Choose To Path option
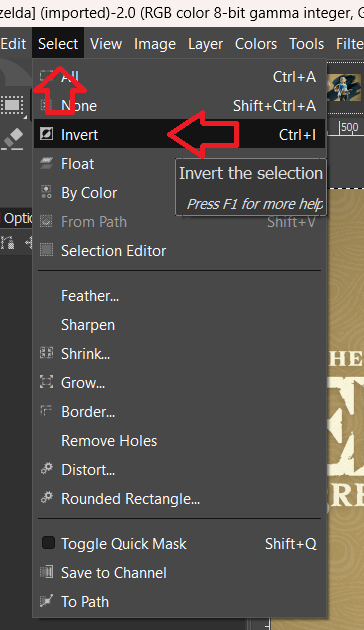 coord(180,601)
